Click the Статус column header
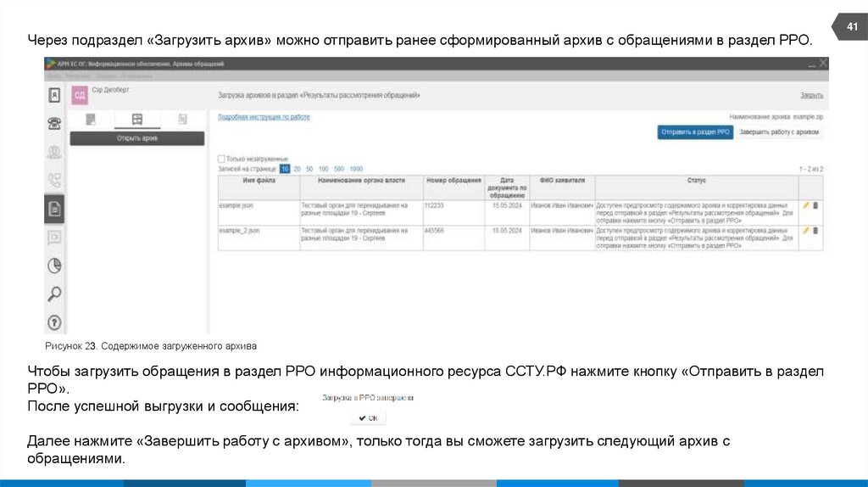Image resolution: width=868 pixels, height=487 pixels. [x=697, y=188]
